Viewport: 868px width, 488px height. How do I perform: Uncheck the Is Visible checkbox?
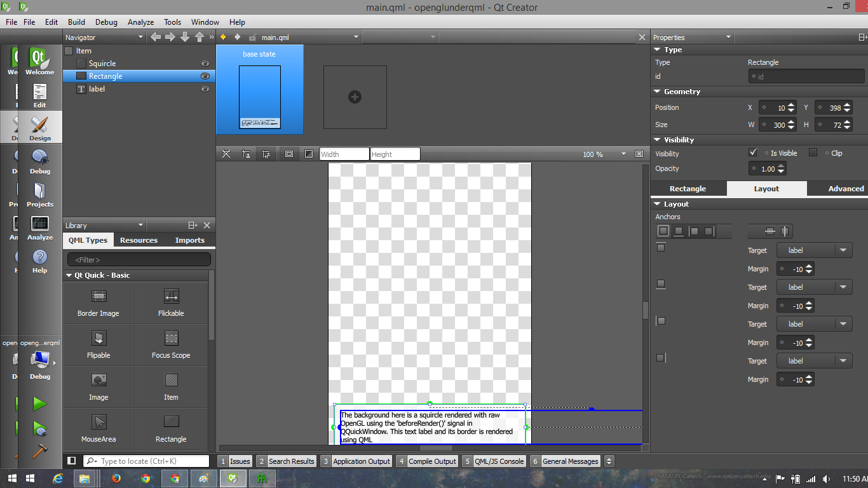pyautogui.click(x=753, y=152)
